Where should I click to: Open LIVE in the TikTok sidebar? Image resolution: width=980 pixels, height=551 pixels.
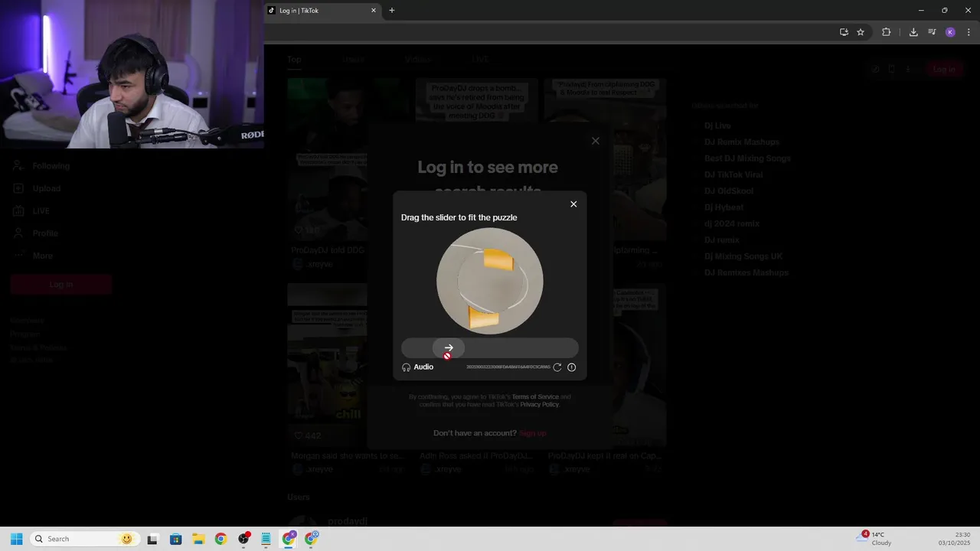pos(31,210)
